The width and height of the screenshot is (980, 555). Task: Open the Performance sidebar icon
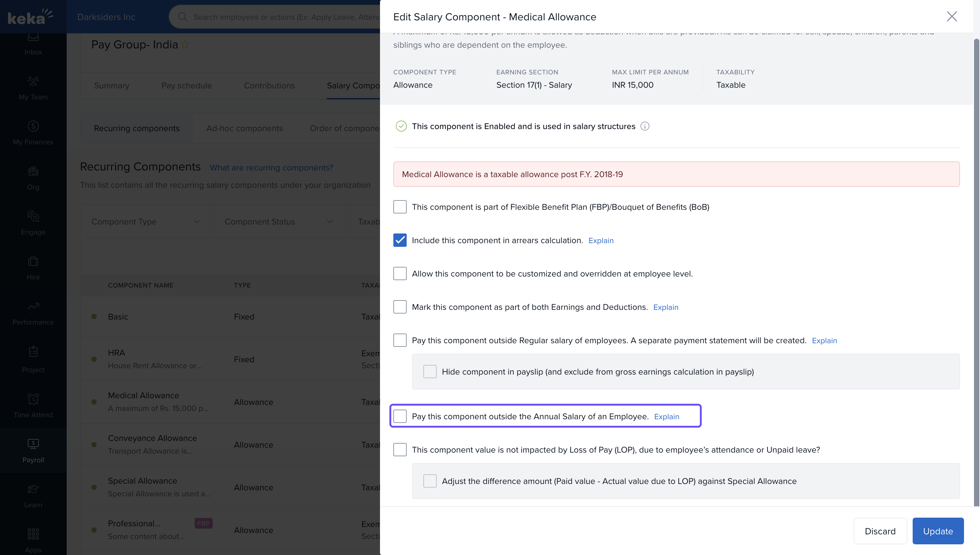click(x=33, y=306)
